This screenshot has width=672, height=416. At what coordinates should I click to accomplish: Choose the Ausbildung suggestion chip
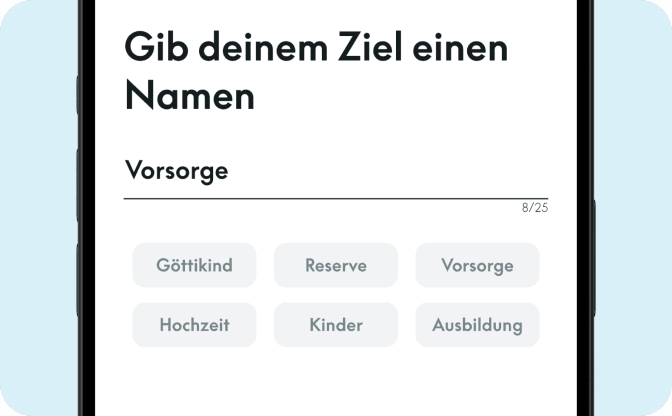[x=477, y=325]
